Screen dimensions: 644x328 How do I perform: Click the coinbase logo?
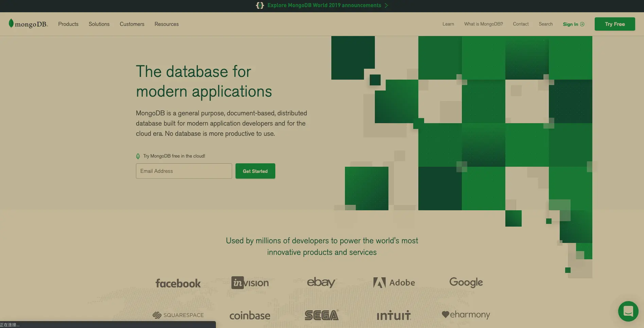[x=250, y=315]
